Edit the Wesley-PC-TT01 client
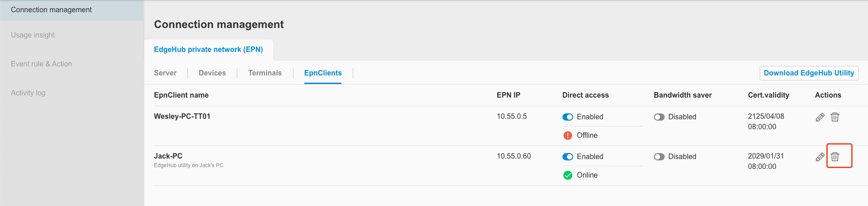This screenshot has height=206, width=868. (x=820, y=117)
